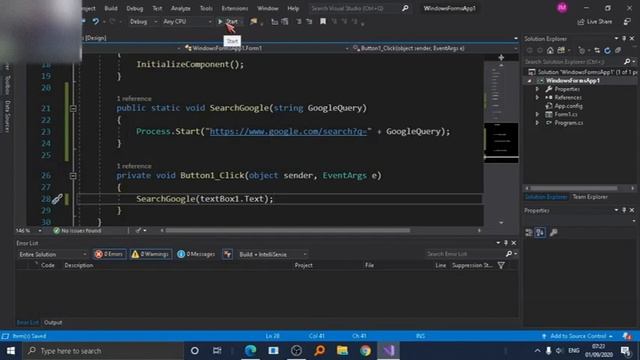Expand the Properties node in Solution Explorer
The image size is (640, 360).
pyautogui.click(x=538, y=89)
